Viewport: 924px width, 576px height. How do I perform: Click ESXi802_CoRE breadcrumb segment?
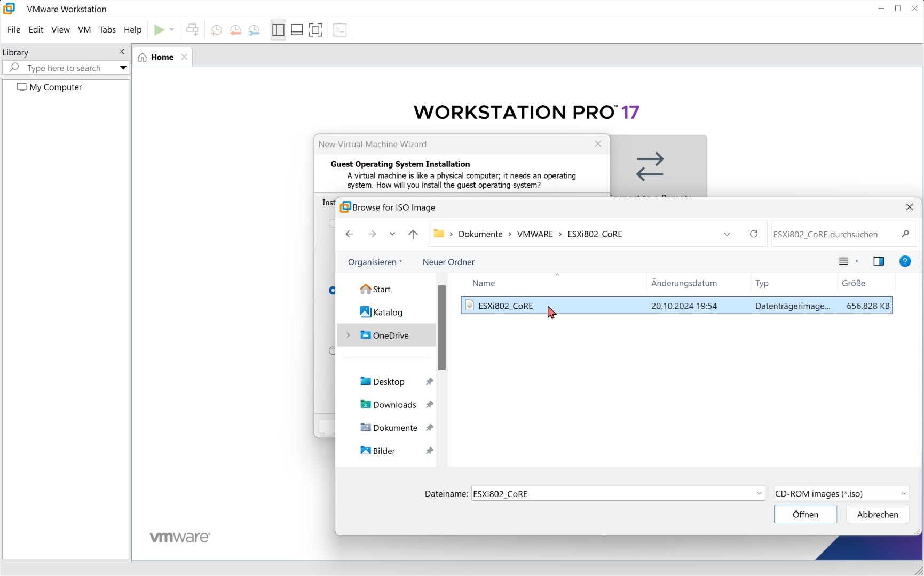point(595,234)
